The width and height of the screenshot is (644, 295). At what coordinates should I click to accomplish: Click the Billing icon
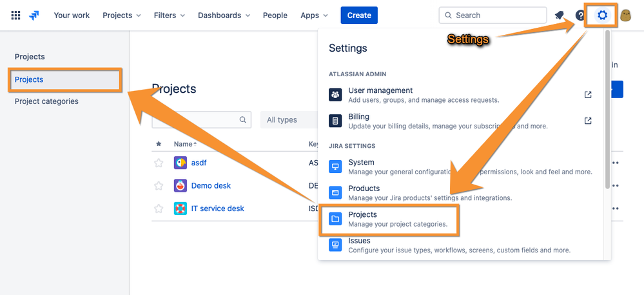[x=335, y=121]
